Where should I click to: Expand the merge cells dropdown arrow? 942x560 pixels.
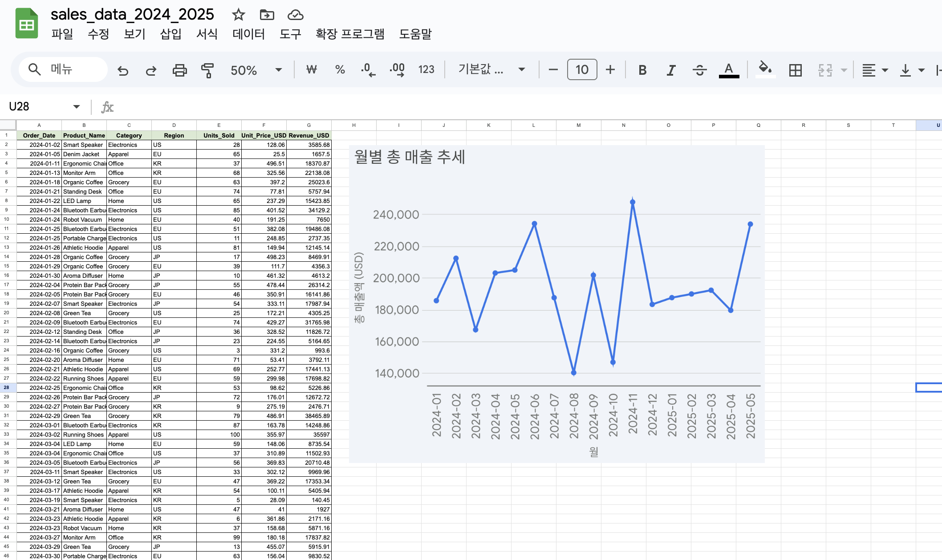(844, 70)
